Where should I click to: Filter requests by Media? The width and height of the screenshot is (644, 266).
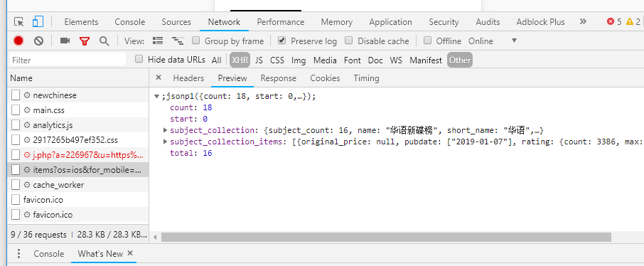point(325,60)
